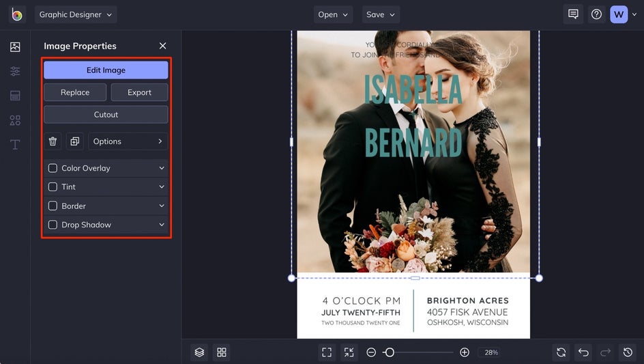
Task: Close the Image Properties panel
Action: (162, 46)
